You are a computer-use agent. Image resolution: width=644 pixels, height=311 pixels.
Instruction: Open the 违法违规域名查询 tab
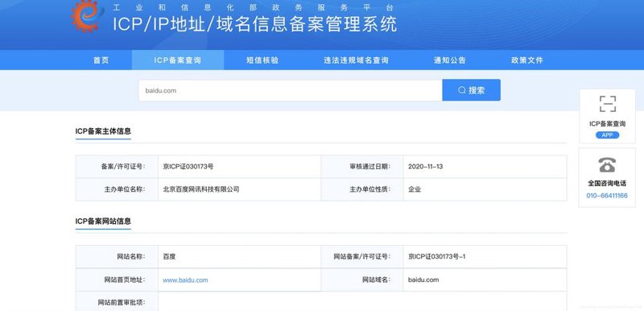click(356, 60)
